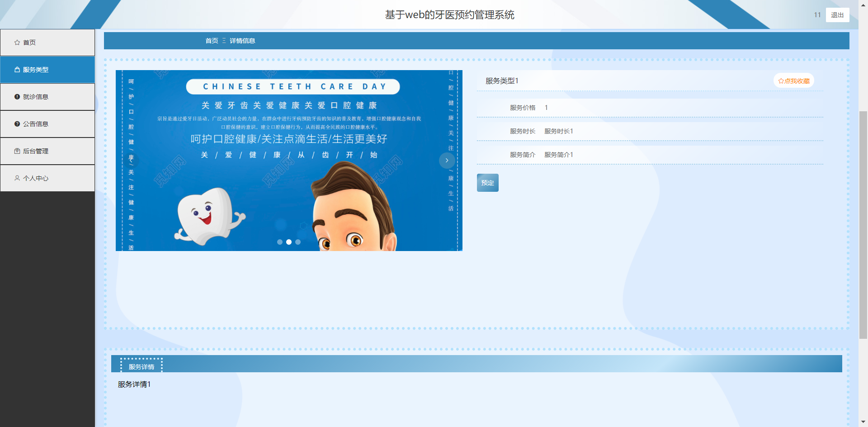Click the 服务时长1 value text
Viewport: 868px width, 427px height.
coord(559,131)
